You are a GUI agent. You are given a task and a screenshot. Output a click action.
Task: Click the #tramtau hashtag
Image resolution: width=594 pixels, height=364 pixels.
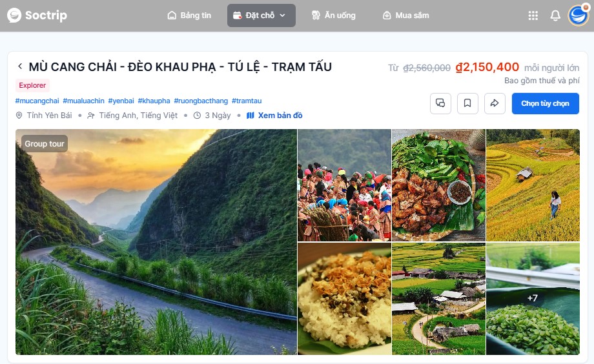tap(247, 101)
